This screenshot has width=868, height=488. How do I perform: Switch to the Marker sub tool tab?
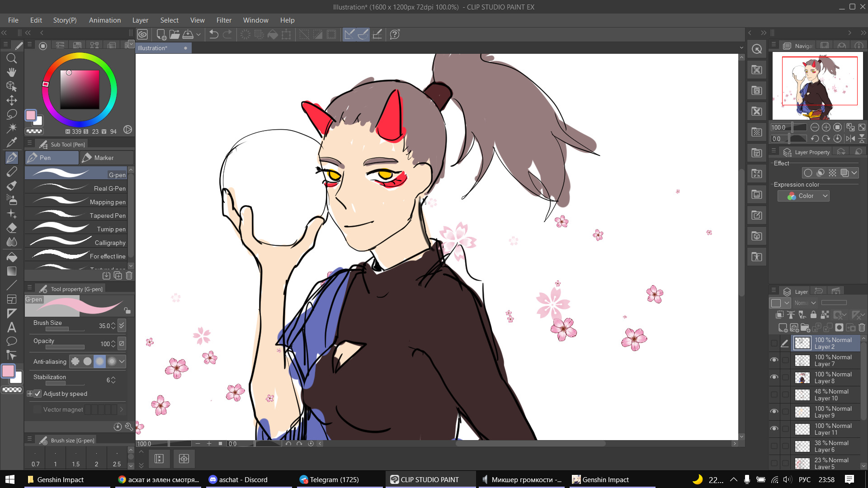click(107, 158)
